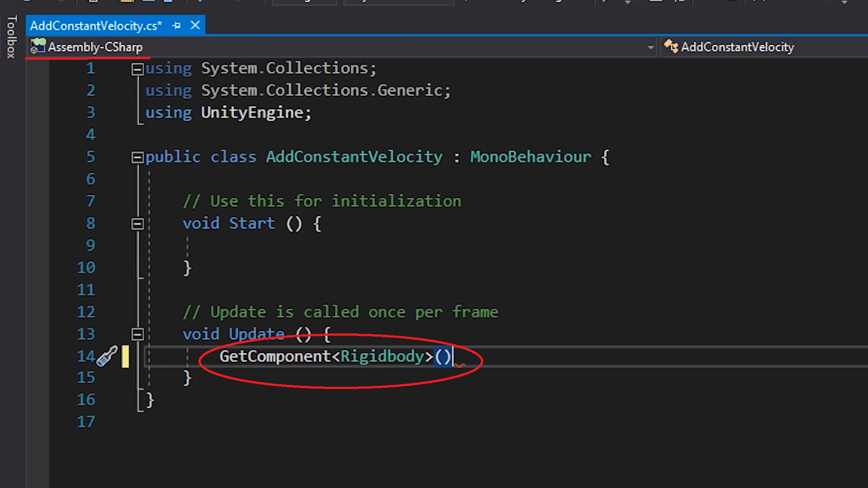The image size is (868, 488).
Task: Click the Quick Actions screwdriver icon on line 14
Action: click(x=107, y=357)
